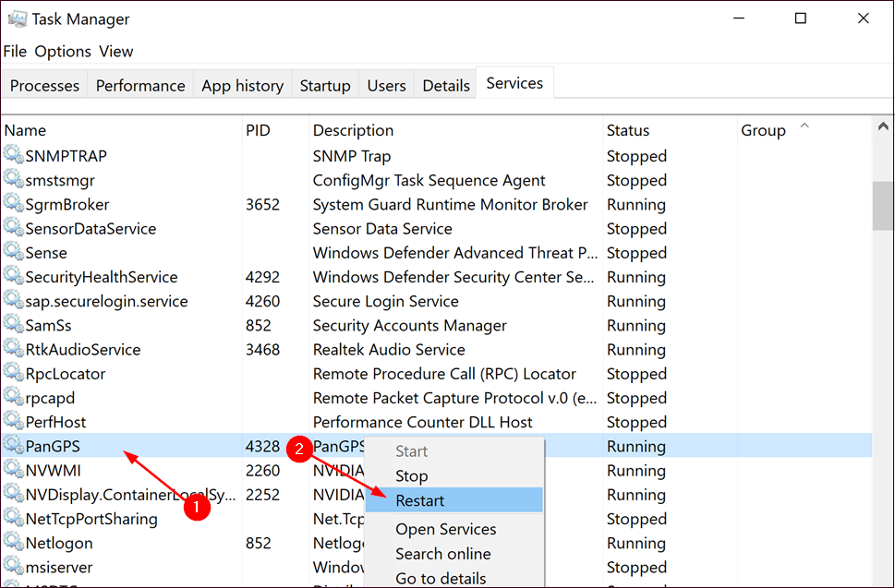Open the View menu

(115, 52)
